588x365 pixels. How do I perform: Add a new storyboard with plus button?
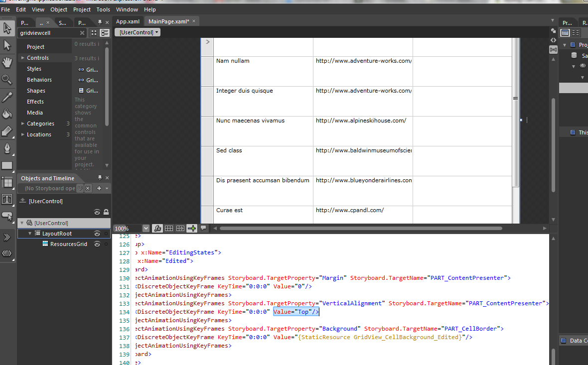(99, 188)
